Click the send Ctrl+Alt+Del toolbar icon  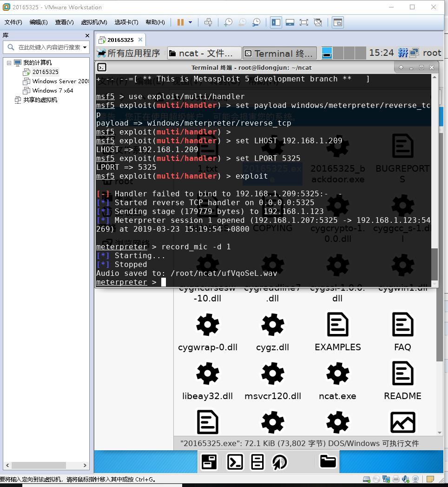(208, 22)
